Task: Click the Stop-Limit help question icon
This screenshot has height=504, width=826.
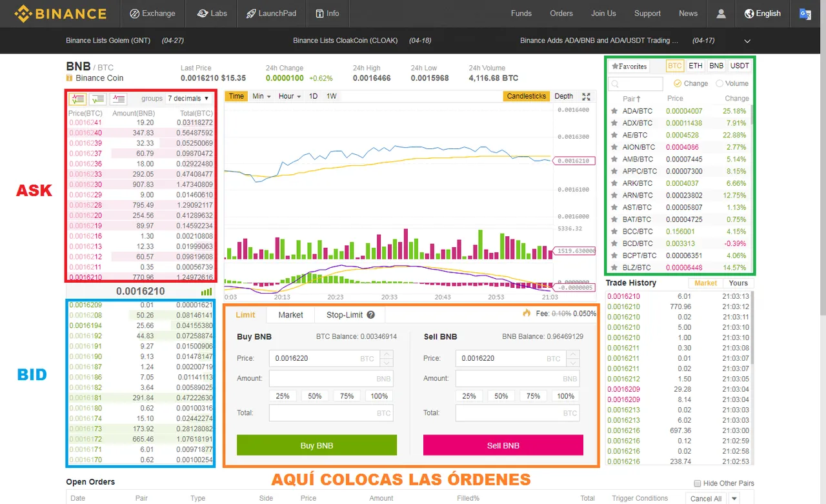Action: pos(370,315)
